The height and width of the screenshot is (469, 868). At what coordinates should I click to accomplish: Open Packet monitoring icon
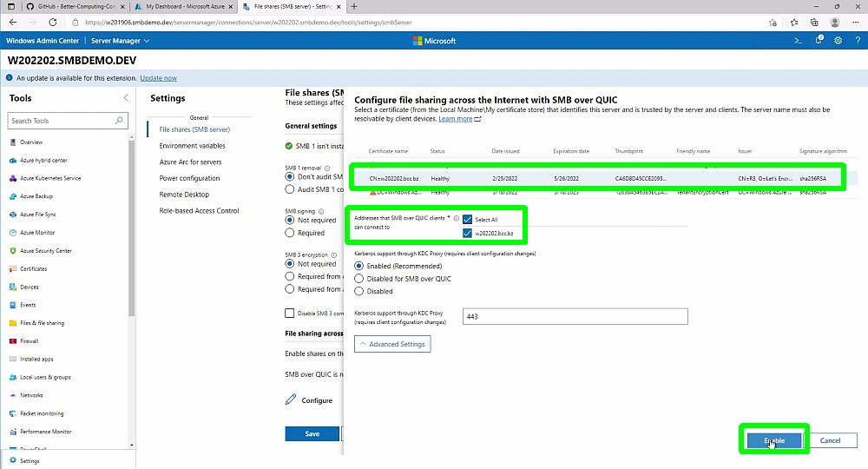click(x=13, y=413)
